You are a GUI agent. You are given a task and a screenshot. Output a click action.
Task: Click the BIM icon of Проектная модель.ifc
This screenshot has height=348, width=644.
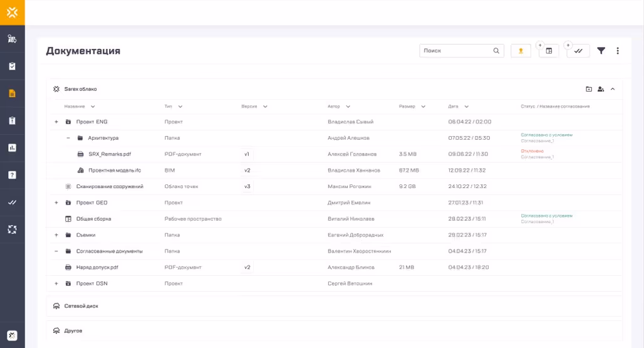tap(80, 170)
